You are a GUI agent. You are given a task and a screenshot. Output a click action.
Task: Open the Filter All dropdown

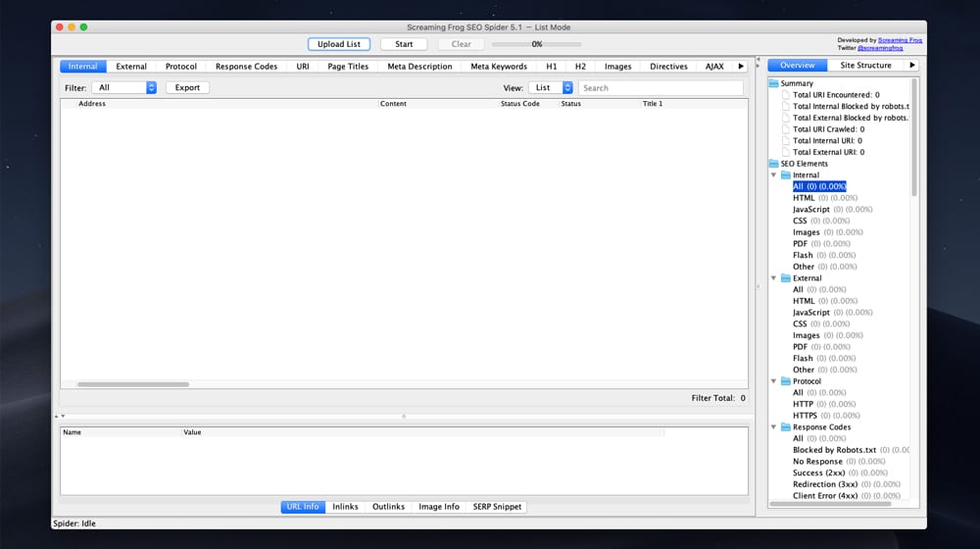click(x=124, y=87)
